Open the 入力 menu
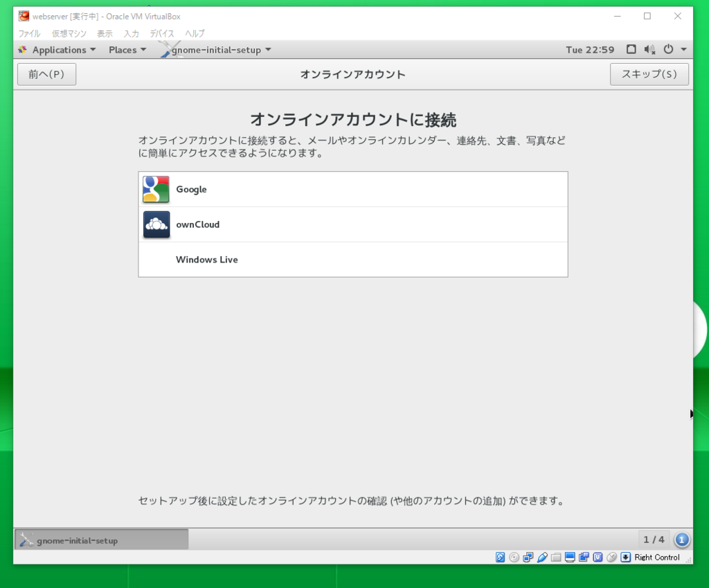This screenshot has width=709, height=588. tap(131, 33)
